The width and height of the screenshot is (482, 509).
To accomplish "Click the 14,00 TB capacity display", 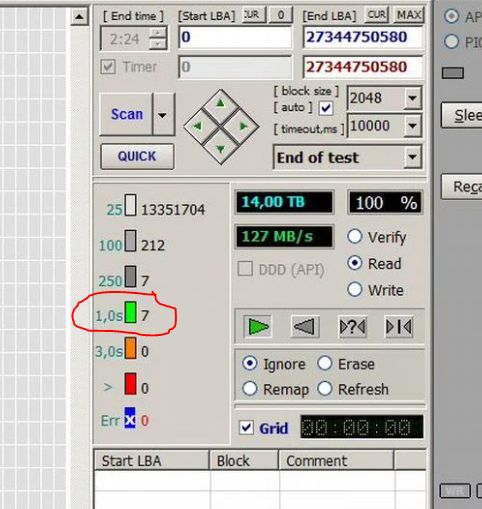I will [284, 202].
